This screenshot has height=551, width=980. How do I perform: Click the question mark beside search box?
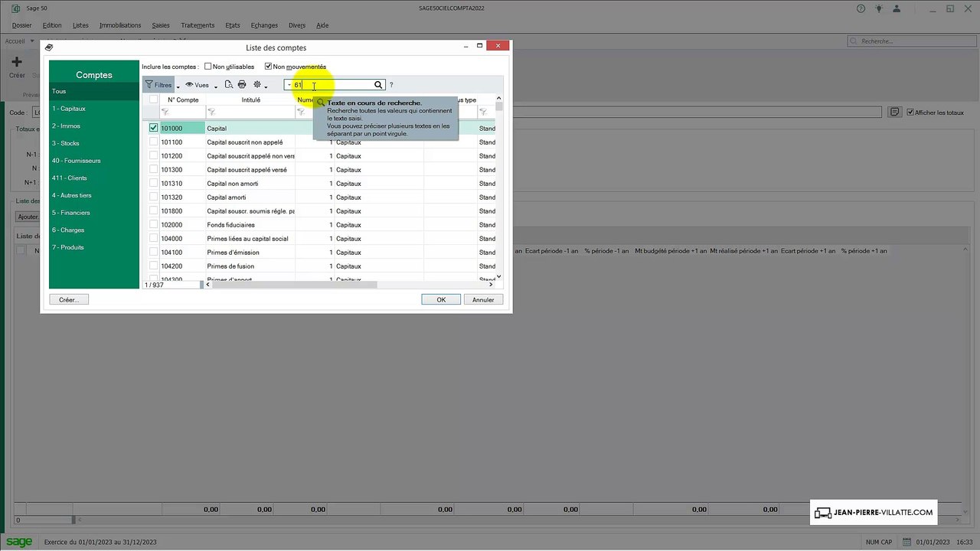coord(391,85)
